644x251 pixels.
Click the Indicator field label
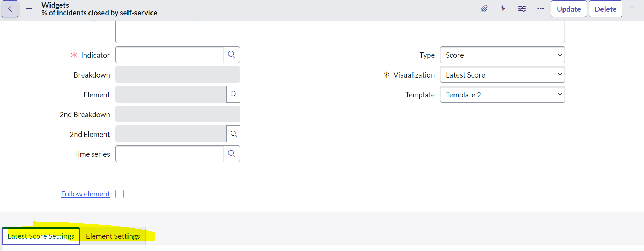coord(95,55)
